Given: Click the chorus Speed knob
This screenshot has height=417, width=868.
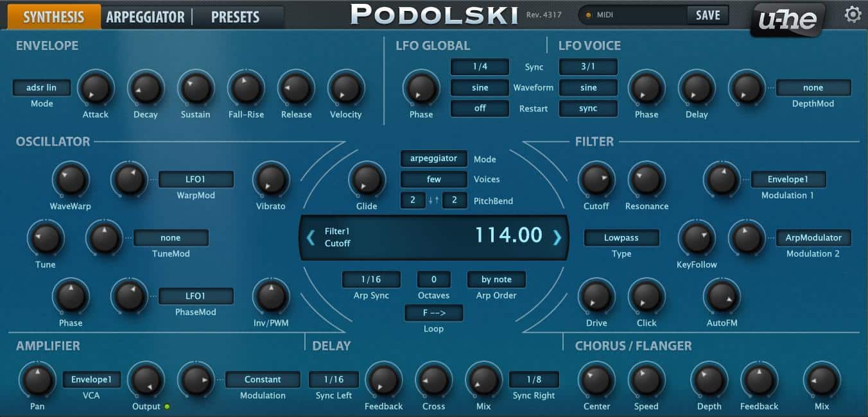Looking at the screenshot, I should click(647, 380).
